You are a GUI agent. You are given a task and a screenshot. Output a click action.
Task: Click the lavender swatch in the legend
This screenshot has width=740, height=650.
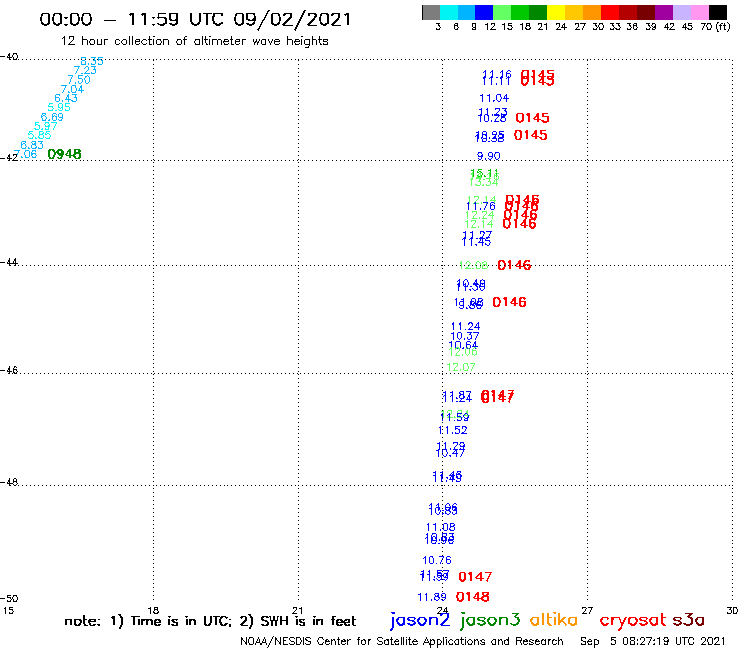(x=682, y=12)
